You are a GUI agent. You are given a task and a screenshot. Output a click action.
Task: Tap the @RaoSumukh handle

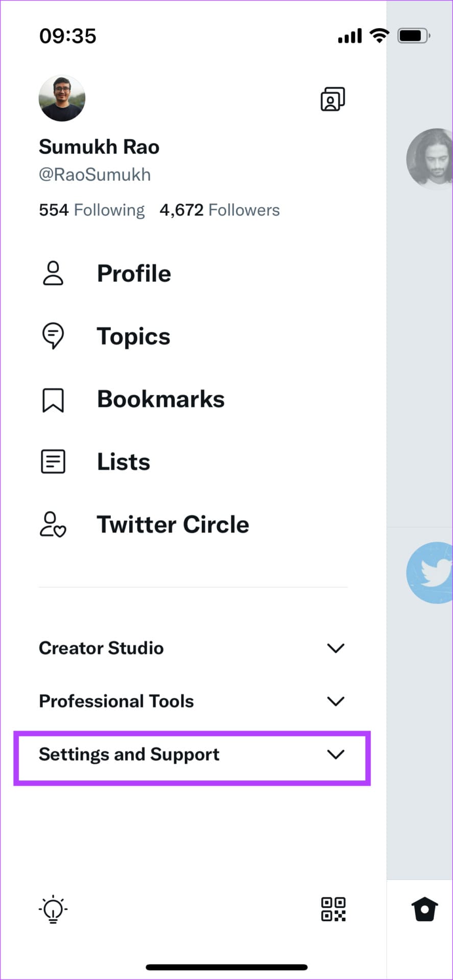(95, 175)
